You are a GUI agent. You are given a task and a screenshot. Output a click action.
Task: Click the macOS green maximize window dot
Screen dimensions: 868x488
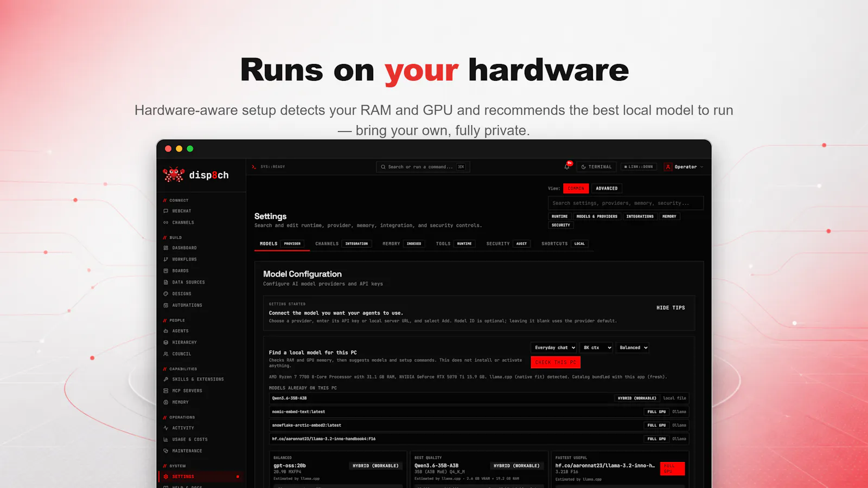pos(190,149)
